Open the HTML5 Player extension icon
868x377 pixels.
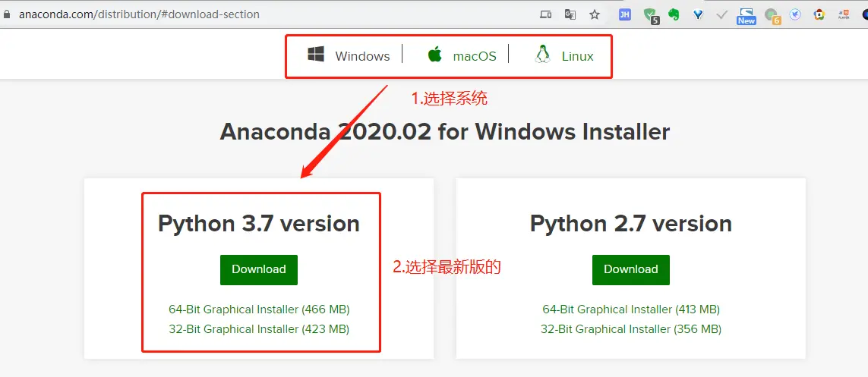pyautogui.click(x=844, y=15)
